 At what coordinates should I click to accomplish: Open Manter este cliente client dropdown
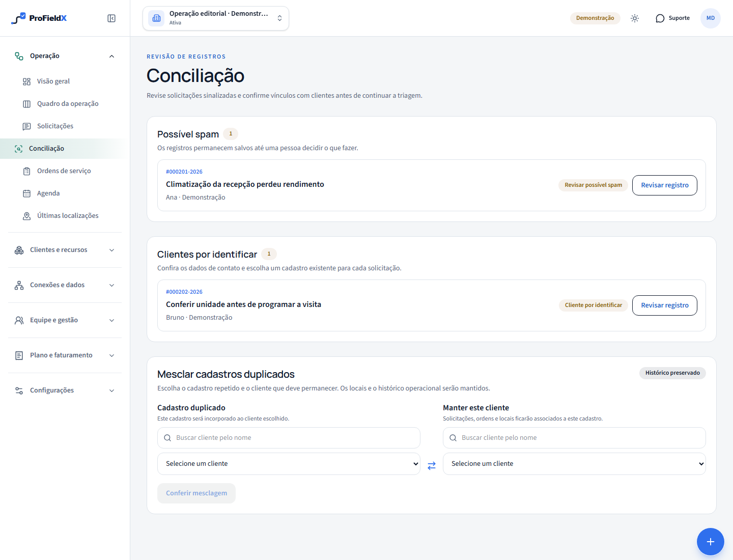[x=574, y=464]
